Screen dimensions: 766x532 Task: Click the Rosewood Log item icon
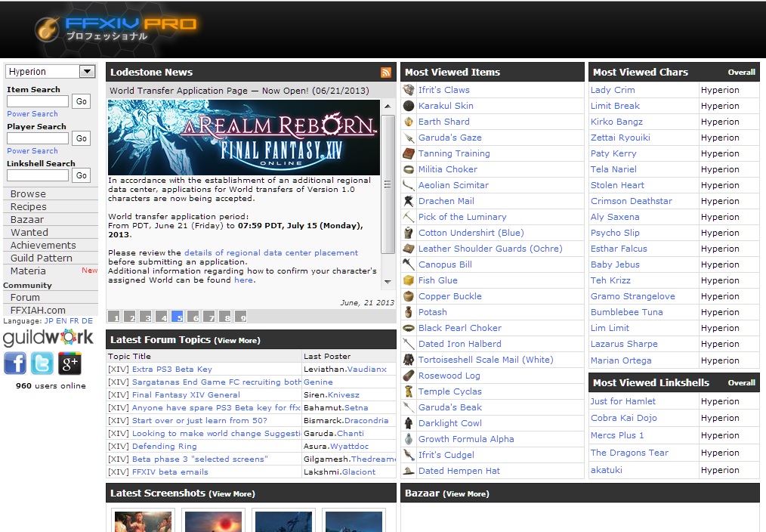[x=409, y=376]
